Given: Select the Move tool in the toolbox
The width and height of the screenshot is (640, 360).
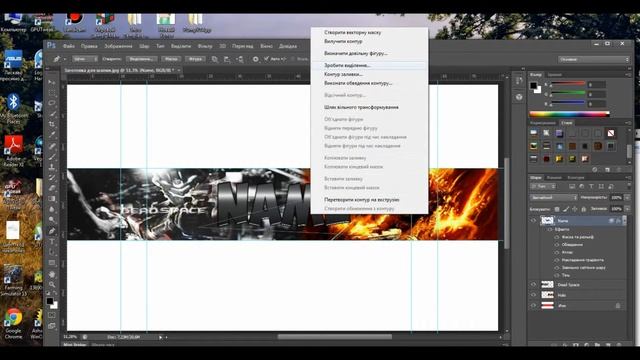Looking at the screenshot, I should pos(52,82).
